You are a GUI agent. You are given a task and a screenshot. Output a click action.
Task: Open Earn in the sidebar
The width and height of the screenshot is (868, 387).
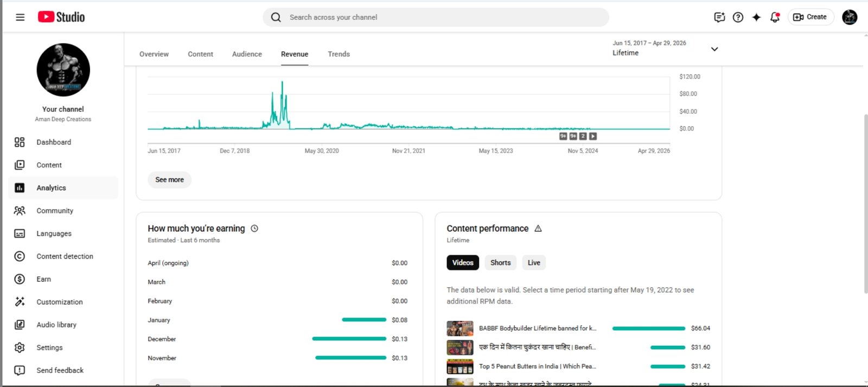pyautogui.click(x=44, y=279)
